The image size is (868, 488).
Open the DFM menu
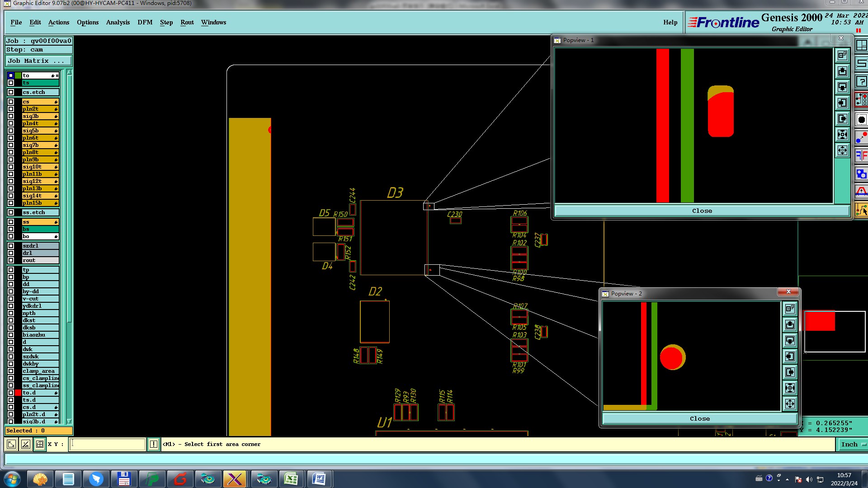[145, 22]
